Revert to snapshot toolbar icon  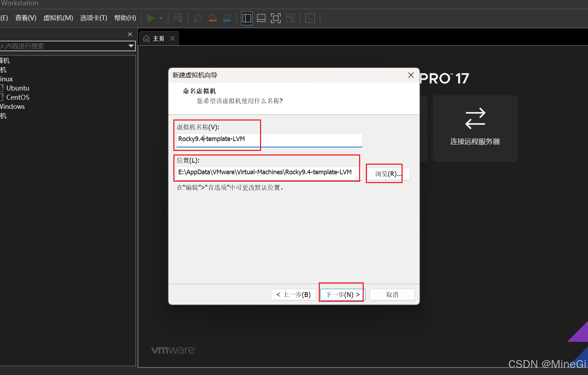click(x=212, y=18)
